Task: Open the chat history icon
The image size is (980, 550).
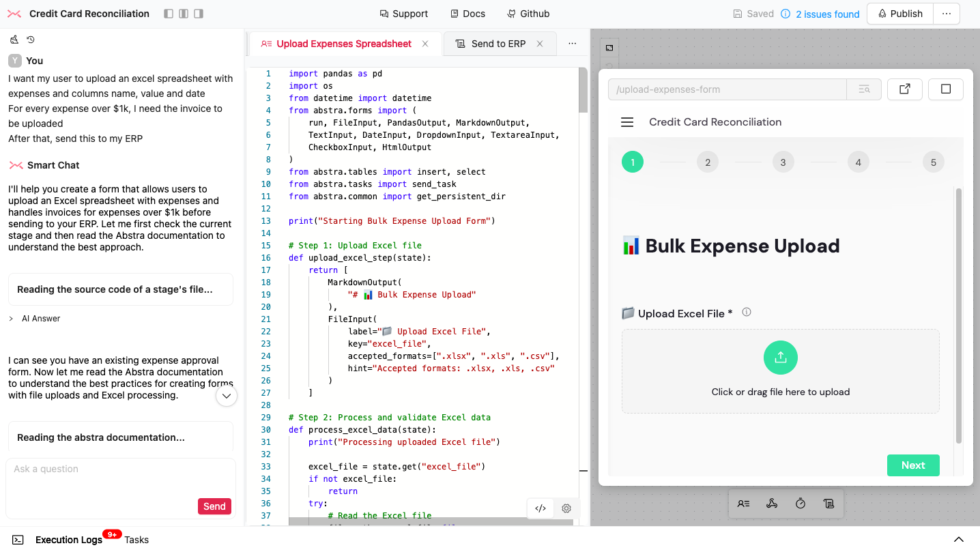Action: pyautogui.click(x=31, y=40)
